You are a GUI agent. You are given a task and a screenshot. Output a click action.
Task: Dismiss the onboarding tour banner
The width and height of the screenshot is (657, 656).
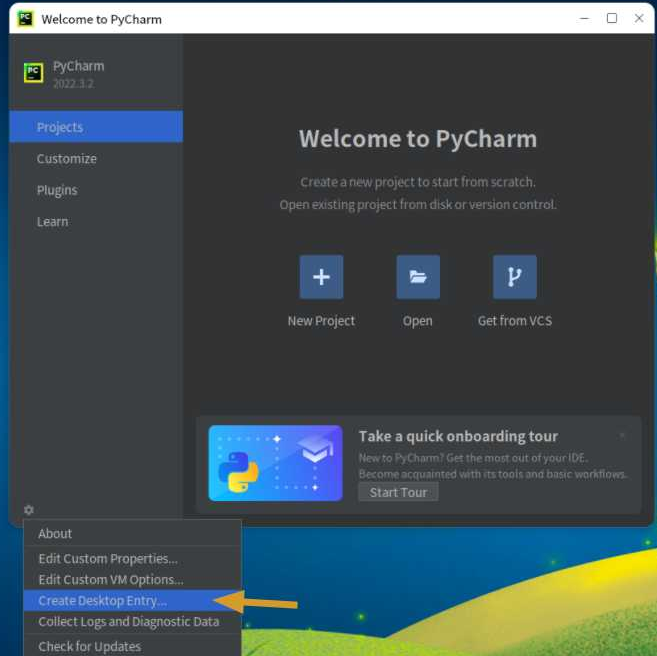[622, 436]
